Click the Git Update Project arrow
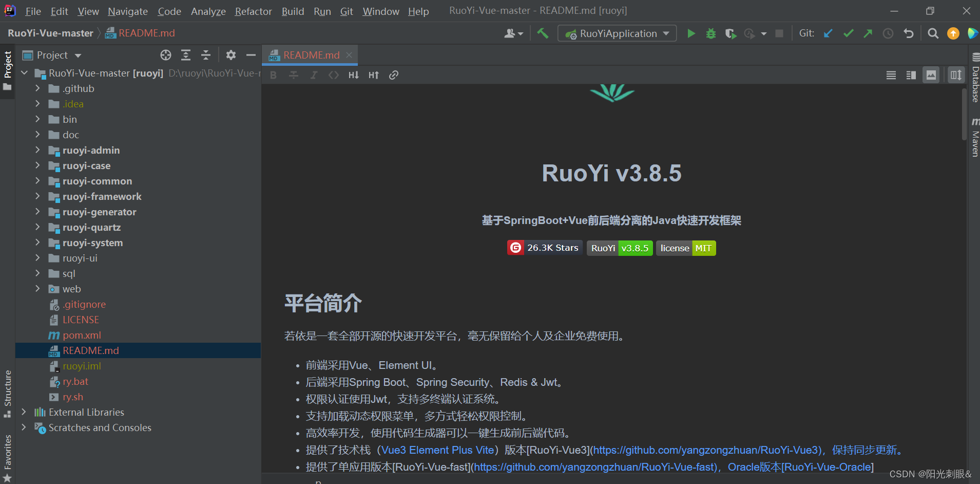The image size is (980, 484). coord(828,33)
